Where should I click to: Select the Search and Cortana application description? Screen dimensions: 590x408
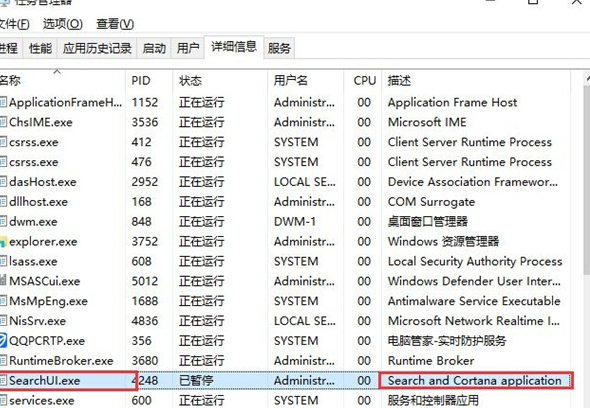point(474,381)
